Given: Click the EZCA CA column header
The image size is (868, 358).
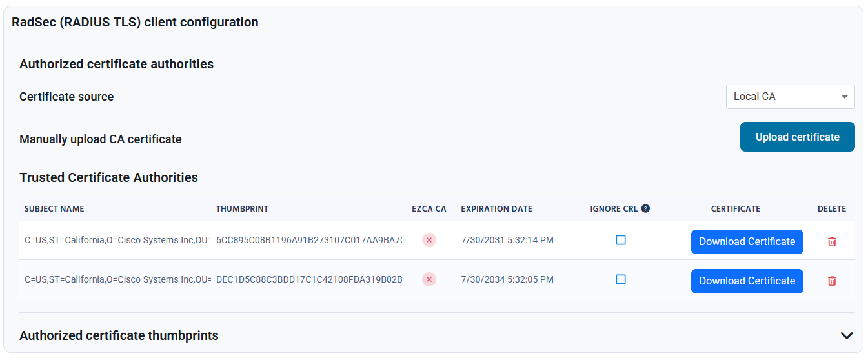Looking at the screenshot, I should point(429,209).
